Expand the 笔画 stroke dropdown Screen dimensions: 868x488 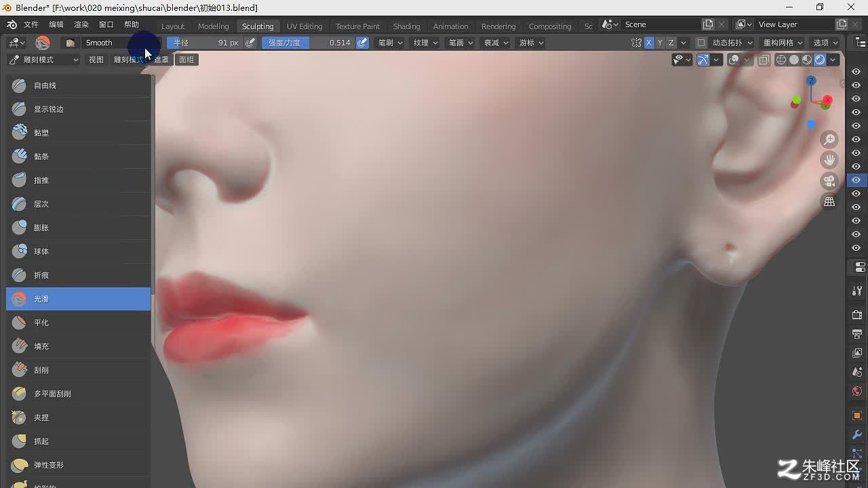(460, 43)
